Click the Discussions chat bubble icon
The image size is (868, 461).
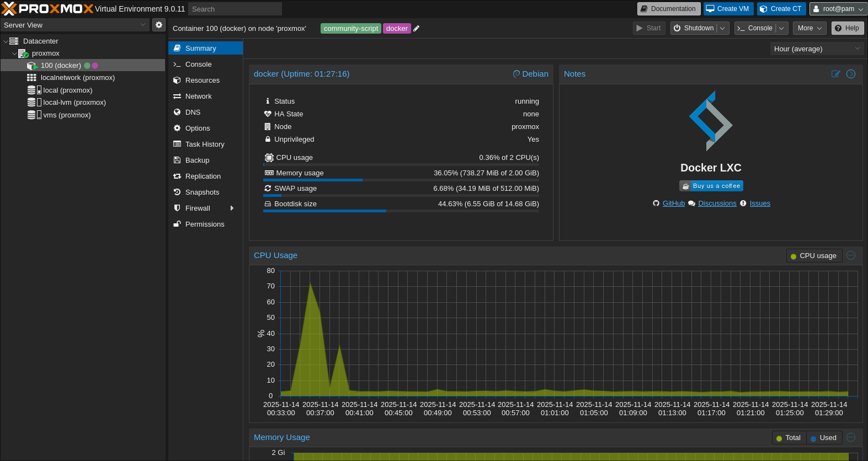[x=691, y=203]
